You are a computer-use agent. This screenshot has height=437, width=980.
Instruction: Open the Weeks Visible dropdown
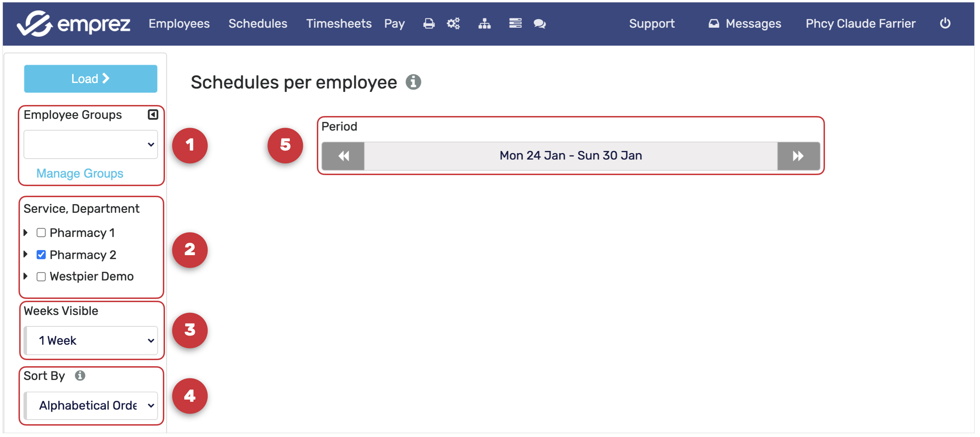click(91, 340)
